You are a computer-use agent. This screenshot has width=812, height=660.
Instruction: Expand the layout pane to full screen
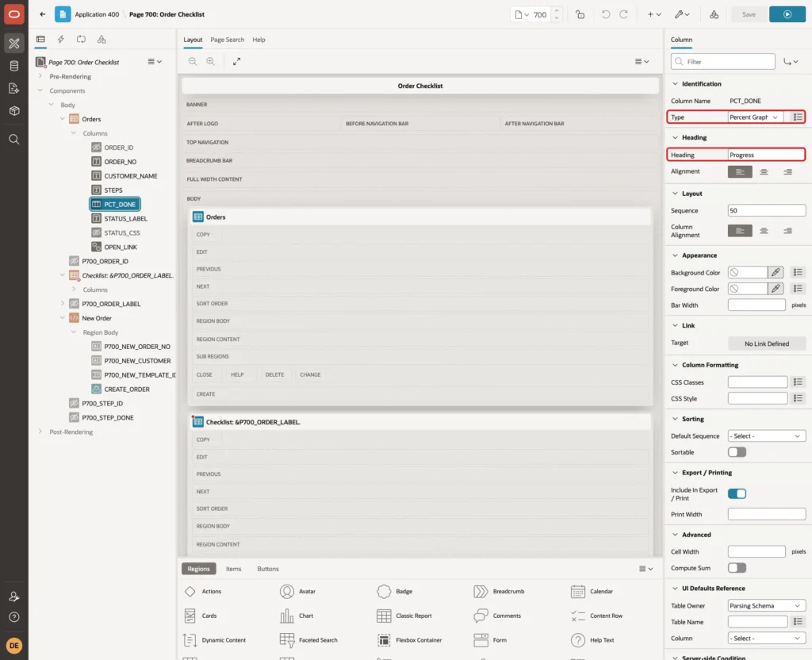click(x=236, y=62)
